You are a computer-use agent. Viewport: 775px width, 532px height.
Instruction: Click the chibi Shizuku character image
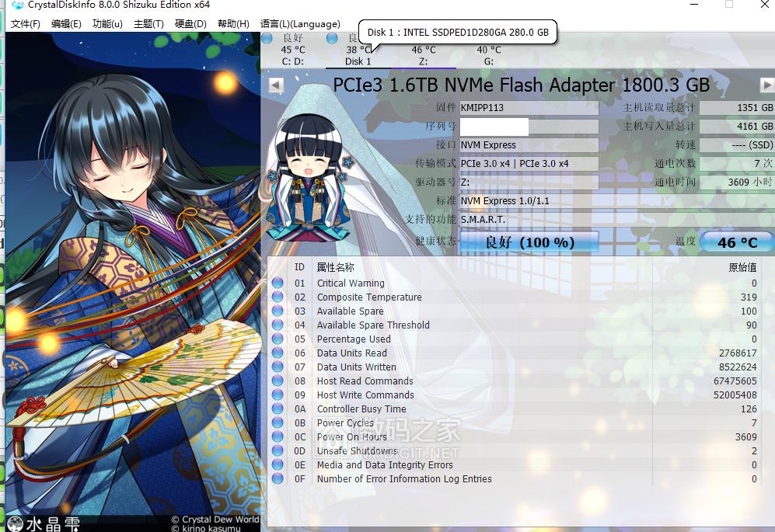[x=310, y=178]
